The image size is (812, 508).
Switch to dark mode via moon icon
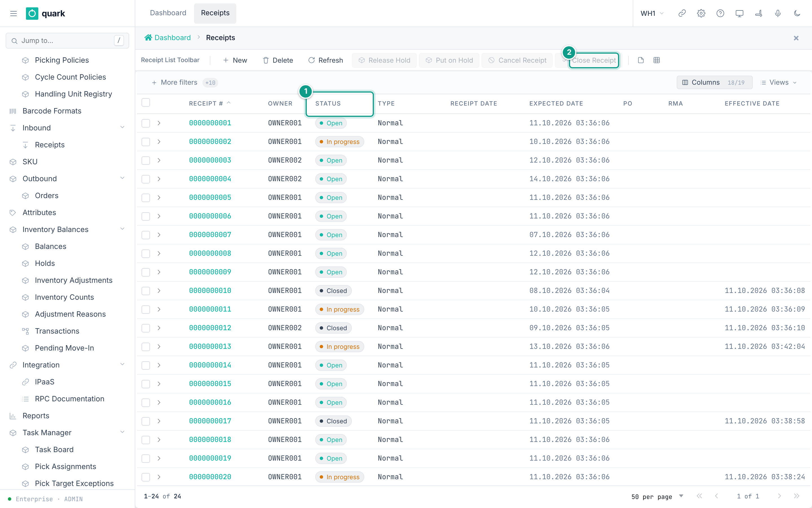797,14
